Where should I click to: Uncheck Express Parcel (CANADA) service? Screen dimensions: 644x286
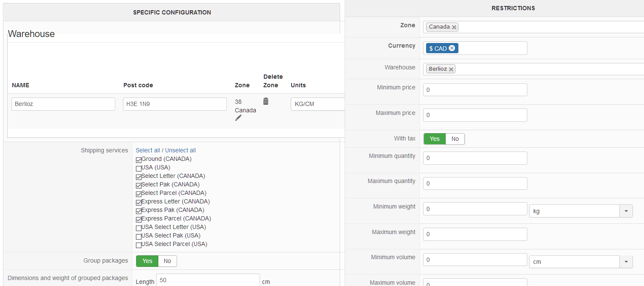pos(139,220)
